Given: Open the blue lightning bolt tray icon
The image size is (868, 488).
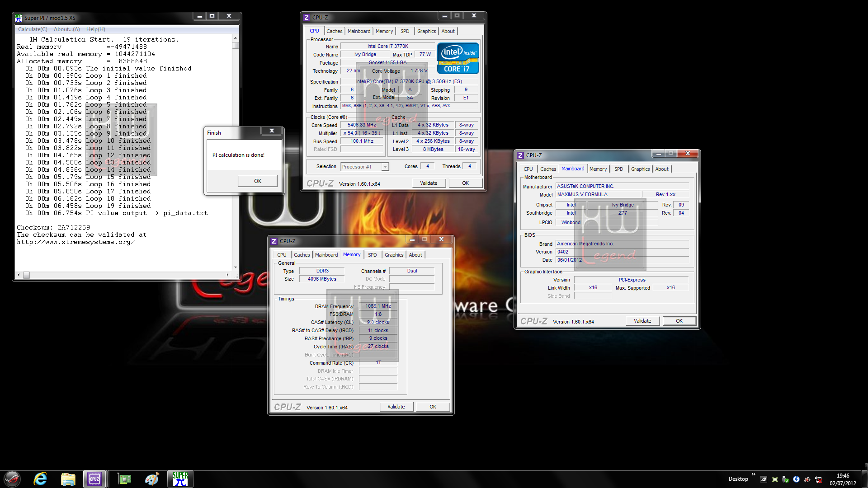Looking at the screenshot, I should point(796,479).
